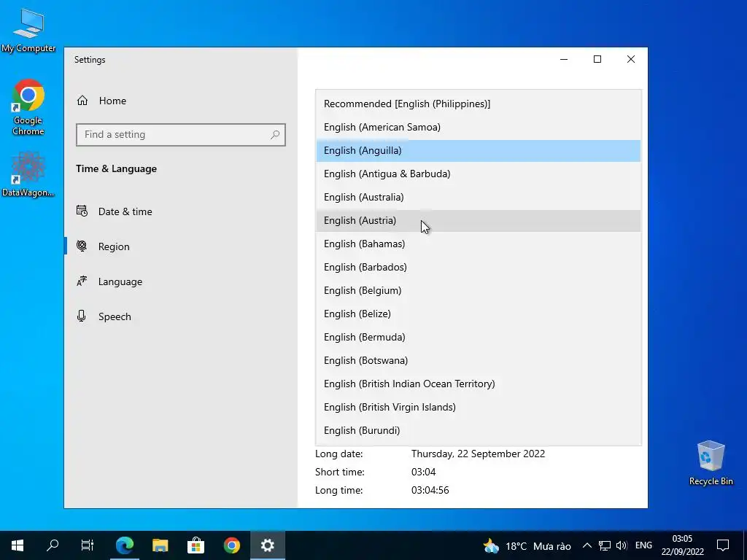The width and height of the screenshot is (747, 560).
Task: Open Task View on the taskbar
Action: 88,545
